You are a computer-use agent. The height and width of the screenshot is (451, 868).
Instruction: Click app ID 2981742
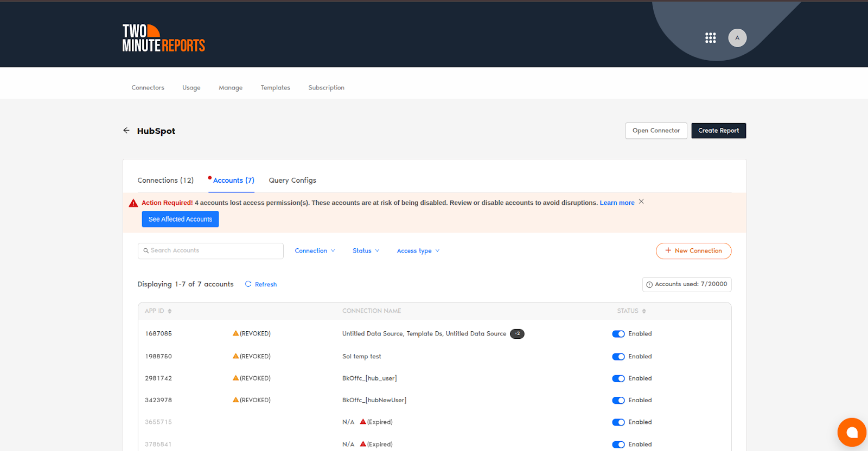(158, 378)
